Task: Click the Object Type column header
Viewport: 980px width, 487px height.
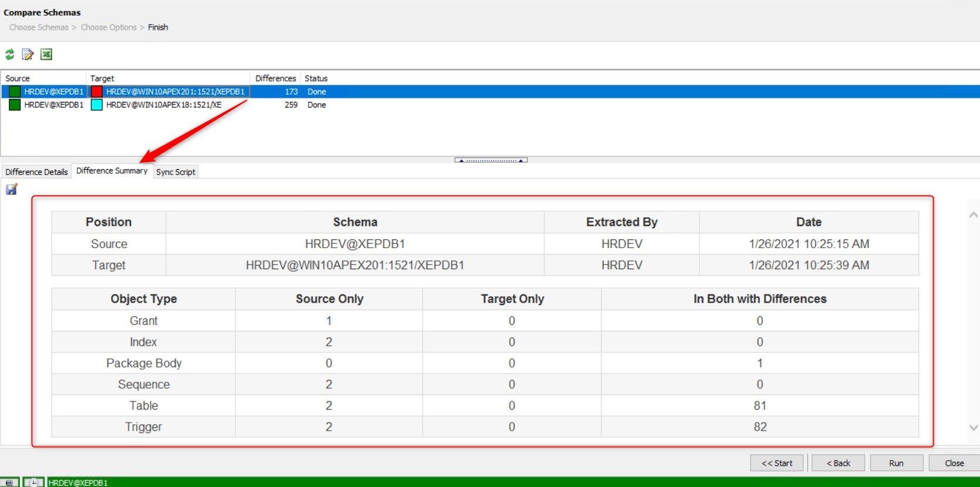Action: (x=143, y=299)
